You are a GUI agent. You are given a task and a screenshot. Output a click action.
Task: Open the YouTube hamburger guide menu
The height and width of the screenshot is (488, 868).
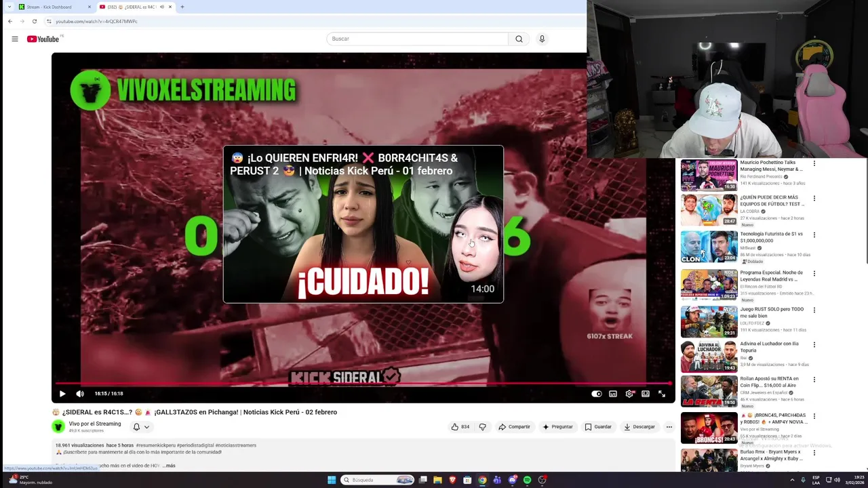click(15, 39)
